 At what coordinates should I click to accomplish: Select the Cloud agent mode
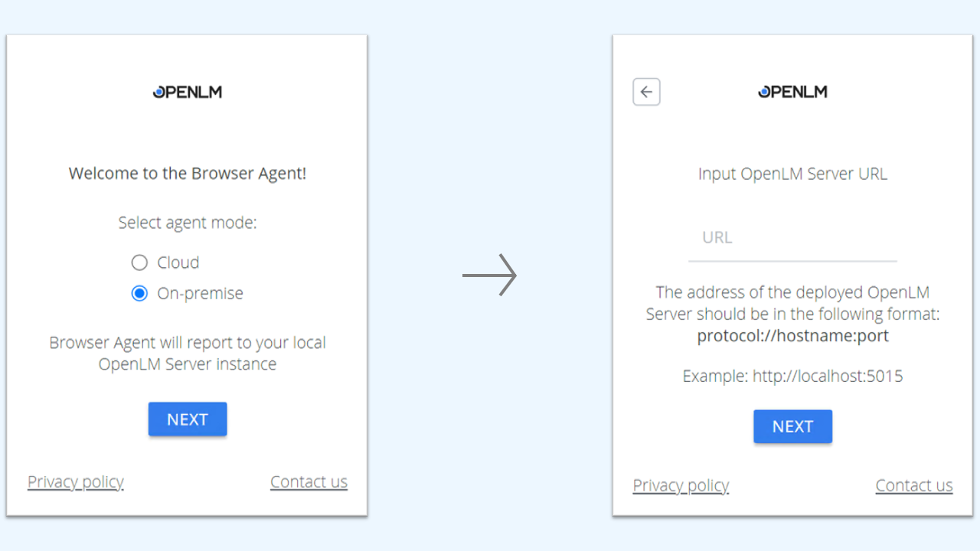click(139, 262)
